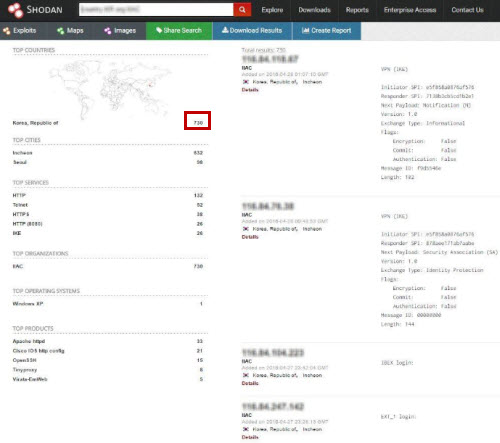Filter by HTTP service
The height and width of the screenshot is (443, 500).
[x=19, y=195]
